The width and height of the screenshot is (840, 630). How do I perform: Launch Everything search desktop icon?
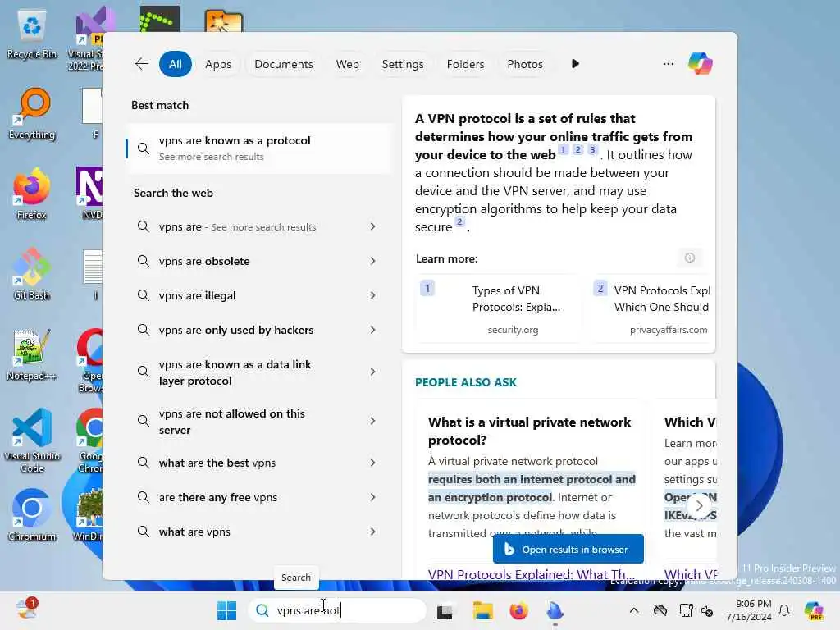point(32,113)
